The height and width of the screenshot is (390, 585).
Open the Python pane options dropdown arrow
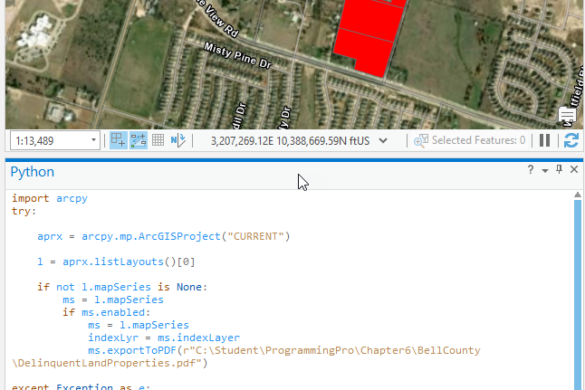545,171
